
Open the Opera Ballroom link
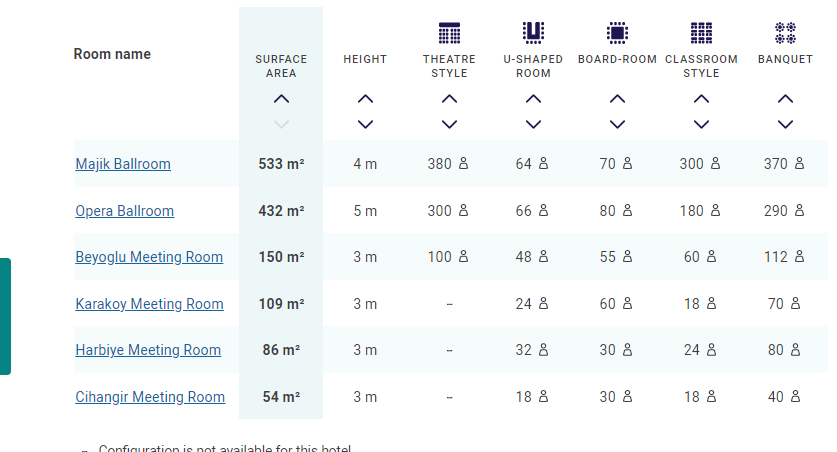(x=125, y=211)
